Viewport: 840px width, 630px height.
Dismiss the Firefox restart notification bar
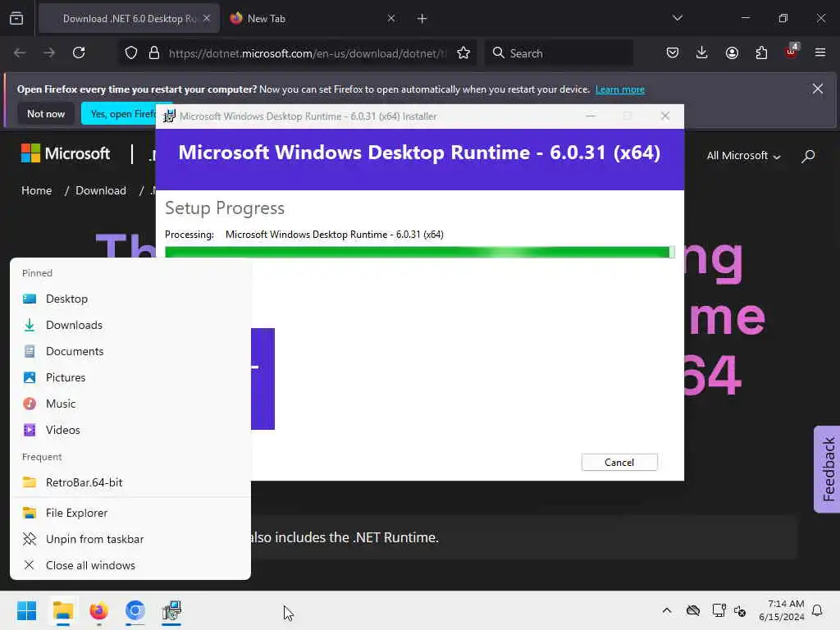tap(818, 89)
